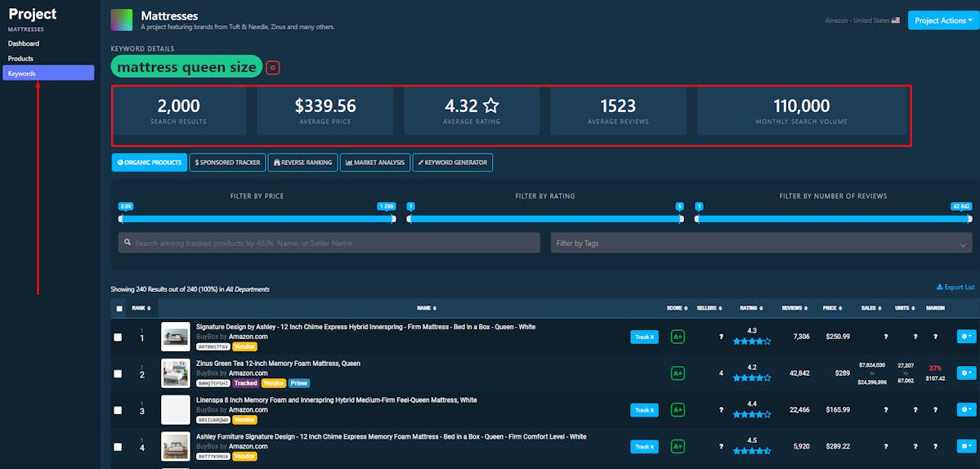Check the box for rank 2 Zinus Green Tea

[x=119, y=373]
